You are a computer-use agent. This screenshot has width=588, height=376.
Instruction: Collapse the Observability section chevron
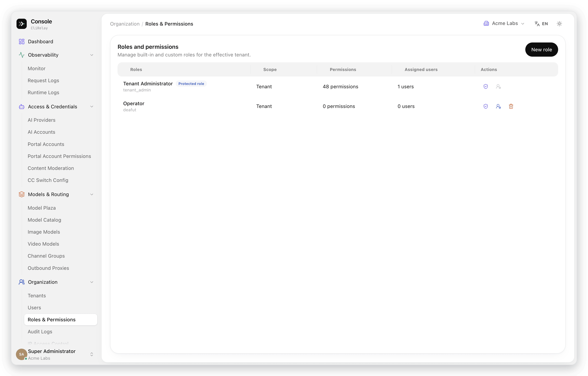pyautogui.click(x=92, y=55)
